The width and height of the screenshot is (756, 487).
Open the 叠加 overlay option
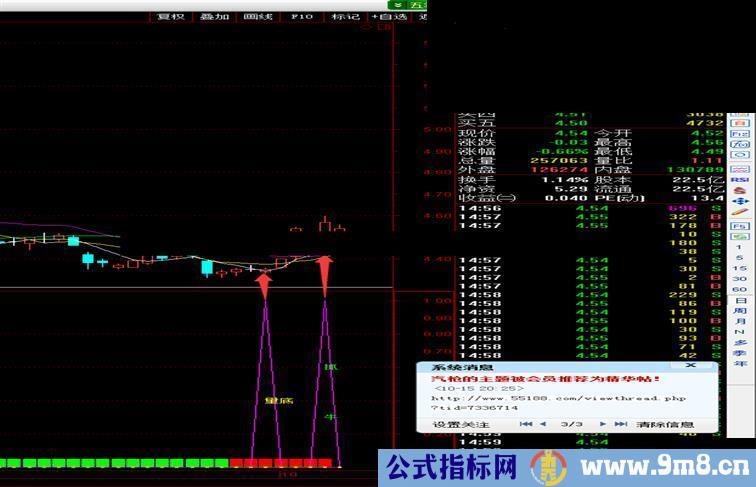pyautogui.click(x=214, y=17)
